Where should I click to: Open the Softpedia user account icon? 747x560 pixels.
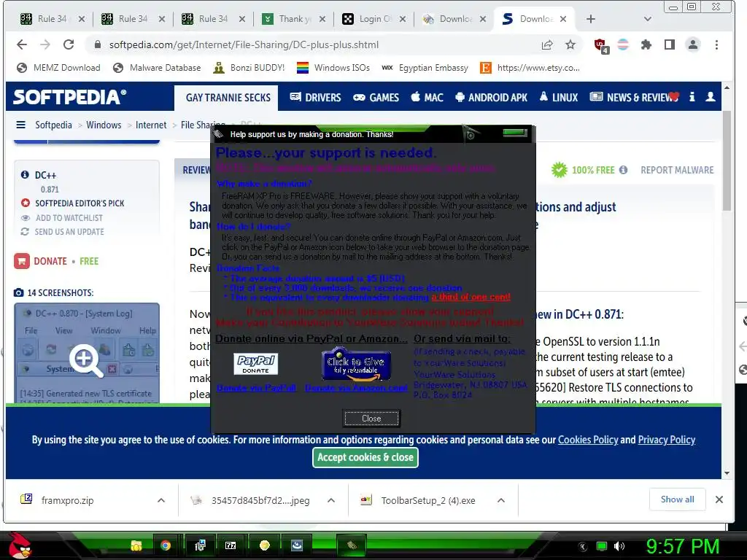pyautogui.click(x=711, y=97)
